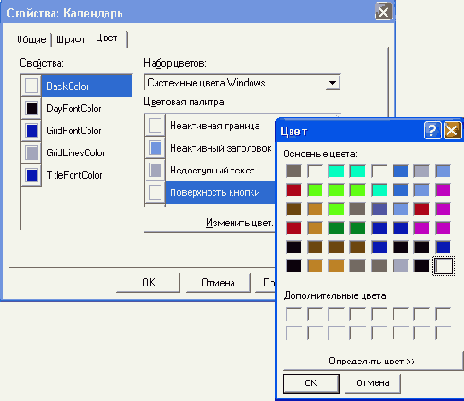The height and width of the screenshot is (401, 464).
Task: Choose the GridFontColor property
Action: tap(76, 130)
